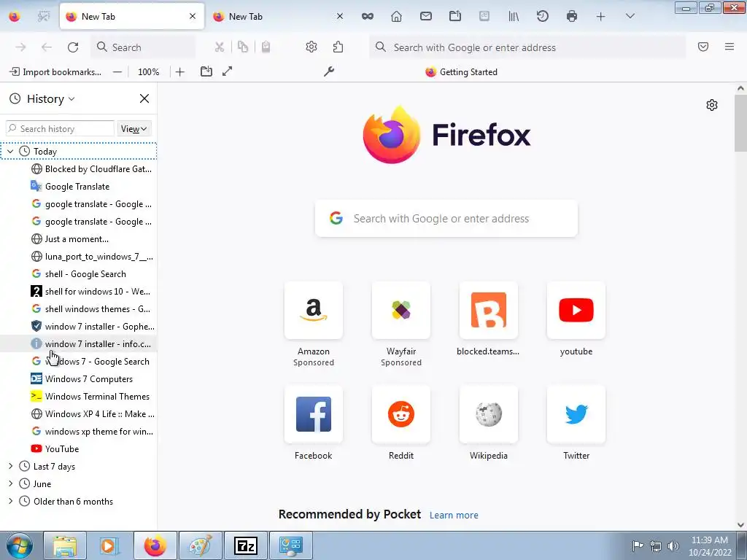Click the History clock arrow toolbar icon
Viewport: 747px width, 560px height.
pyautogui.click(x=542, y=16)
